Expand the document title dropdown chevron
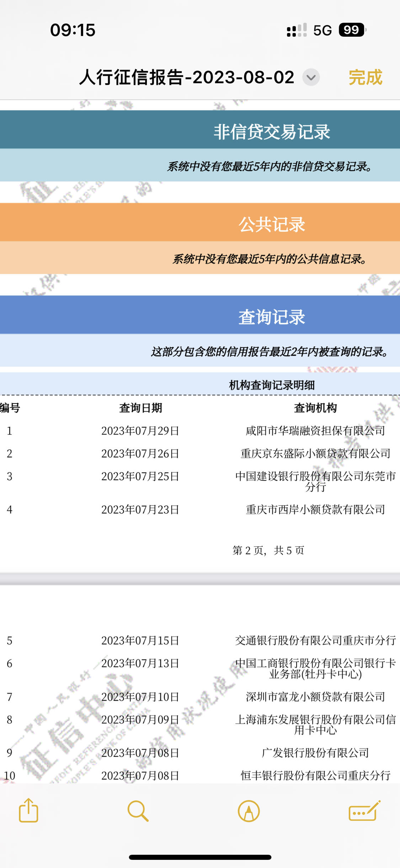The image size is (400, 868). tap(311, 77)
